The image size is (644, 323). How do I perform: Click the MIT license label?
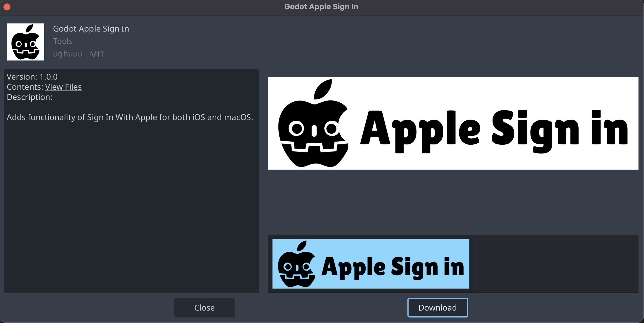97,54
